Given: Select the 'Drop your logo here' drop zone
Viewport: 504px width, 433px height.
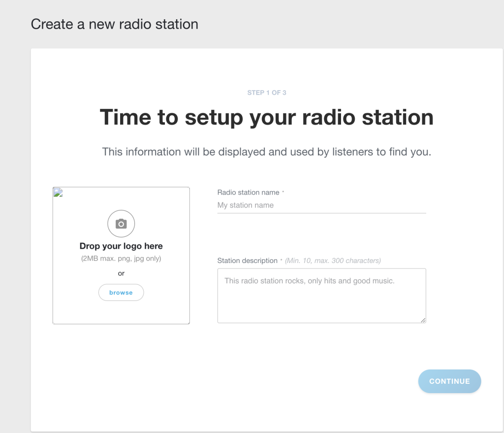Looking at the screenshot, I should (121, 255).
